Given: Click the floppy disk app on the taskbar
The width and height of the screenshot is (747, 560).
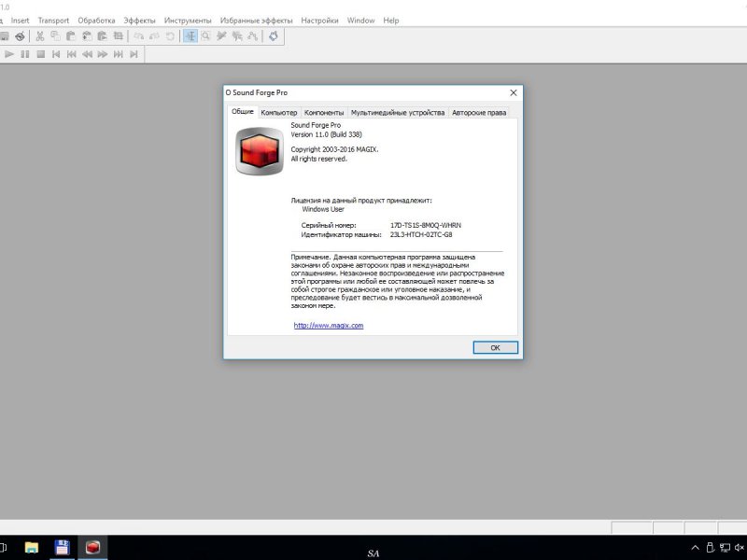Looking at the screenshot, I should [x=62, y=548].
